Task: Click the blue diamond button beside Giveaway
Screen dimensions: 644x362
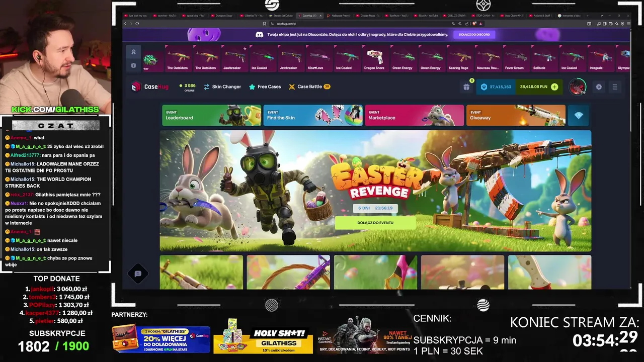Action: coord(579,115)
